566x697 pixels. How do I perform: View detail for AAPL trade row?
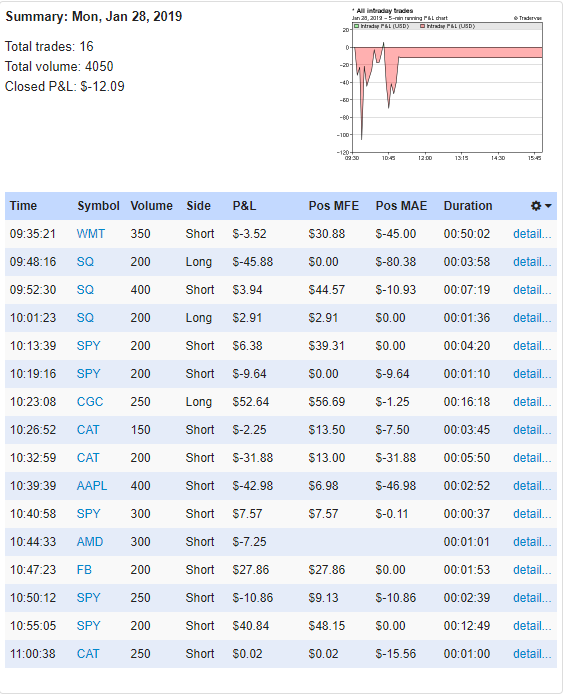pos(532,486)
